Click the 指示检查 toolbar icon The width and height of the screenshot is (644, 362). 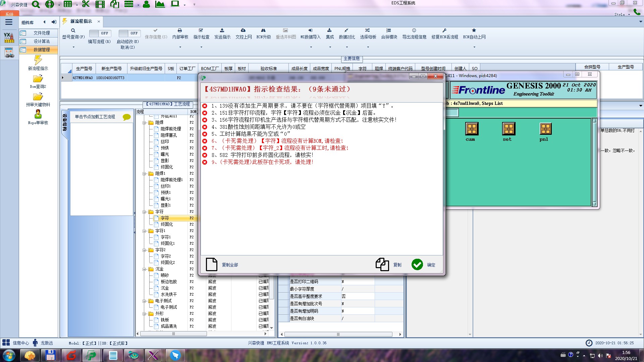click(201, 31)
